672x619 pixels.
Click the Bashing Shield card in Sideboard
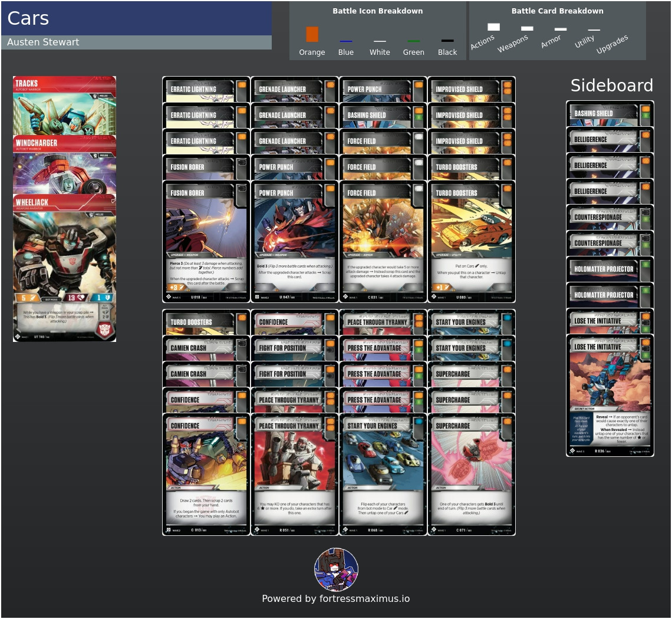pos(610,114)
